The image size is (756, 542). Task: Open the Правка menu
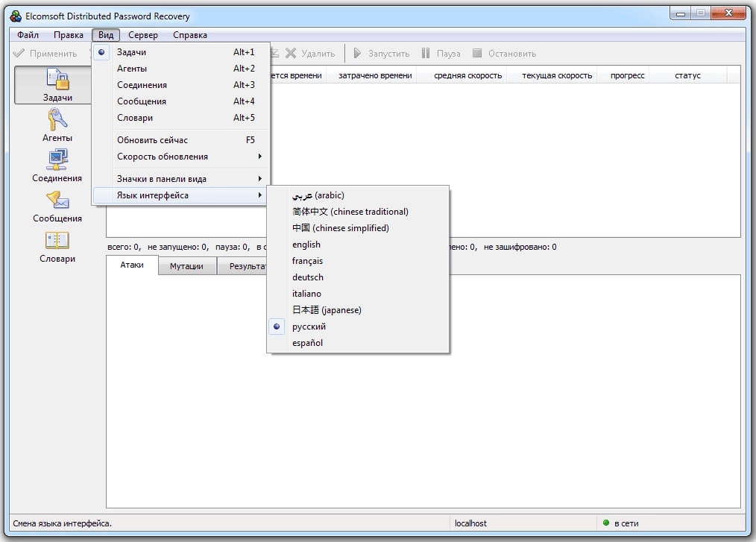click(x=69, y=35)
